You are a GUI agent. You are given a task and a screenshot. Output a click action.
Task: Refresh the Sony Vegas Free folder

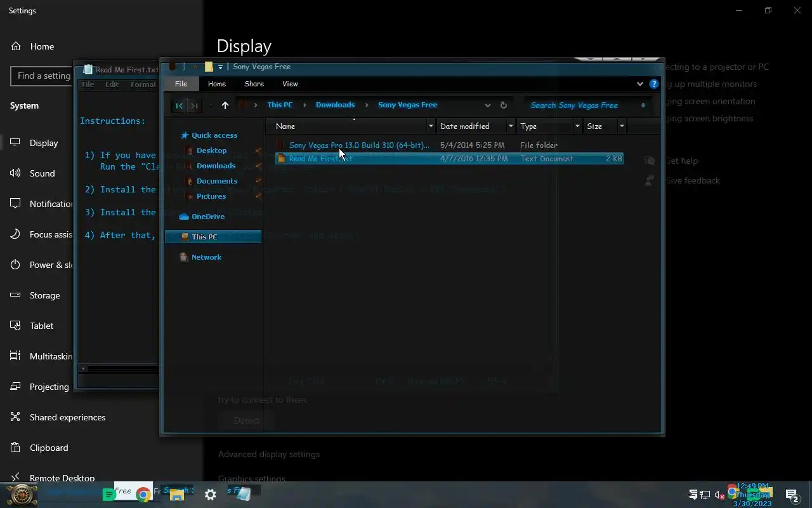(x=504, y=105)
